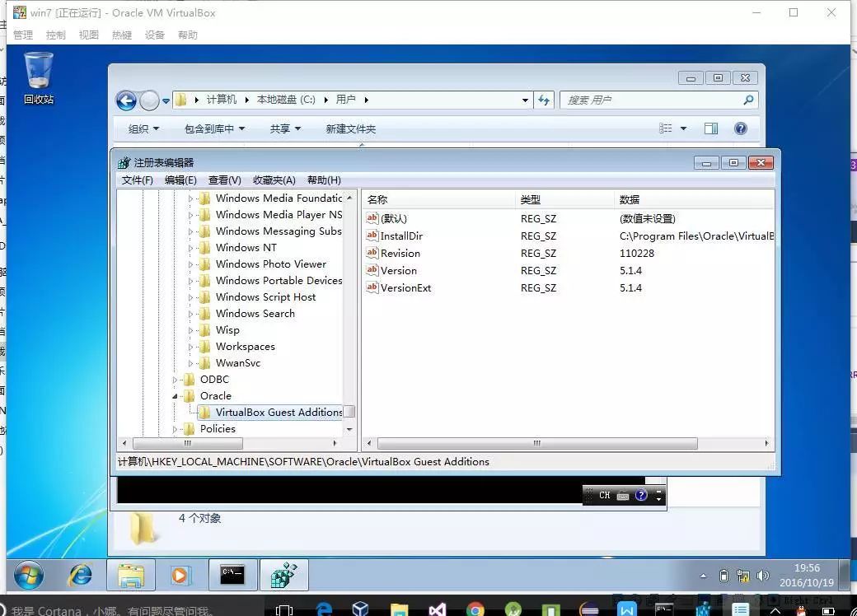The width and height of the screenshot is (857, 616).
Task: Expand the Policies registry key
Action: (175, 429)
